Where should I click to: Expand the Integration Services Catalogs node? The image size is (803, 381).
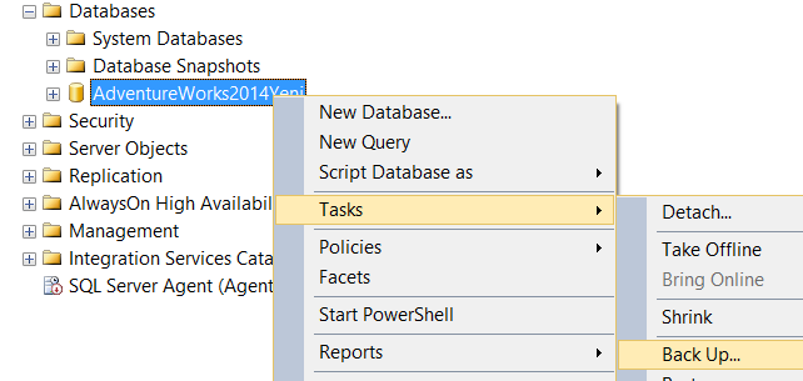tap(30, 259)
